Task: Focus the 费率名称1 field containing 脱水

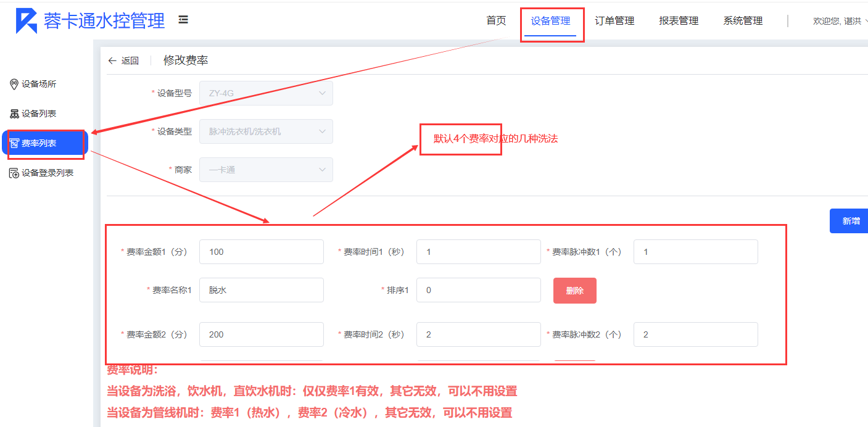Action: pos(262,290)
